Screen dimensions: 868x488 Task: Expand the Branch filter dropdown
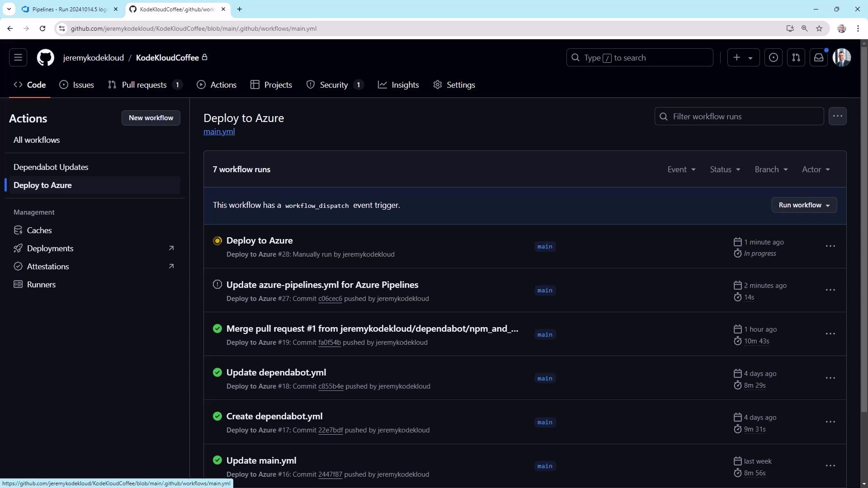[x=771, y=169]
